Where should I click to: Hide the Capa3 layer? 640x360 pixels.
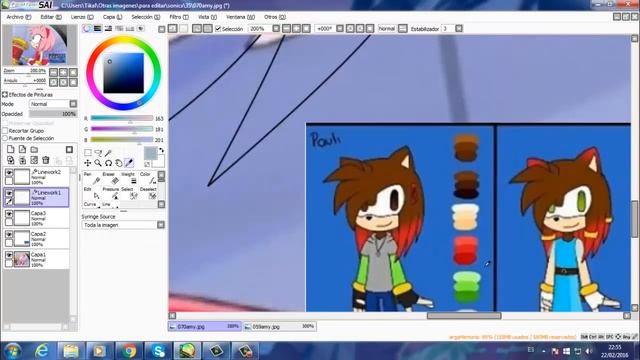click(x=9, y=214)
